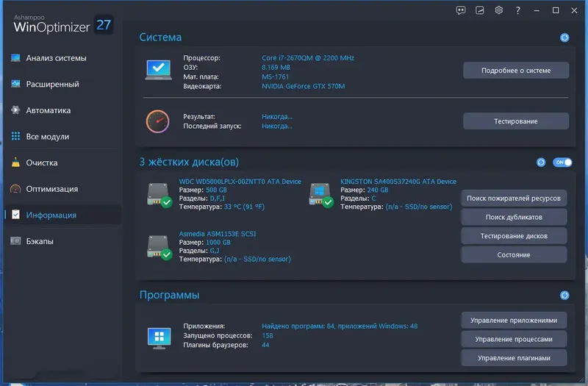This screenshot has height=386, width=588.
Task: Click the Анализ системы sidebar icon
Action: tap(15, 58)
